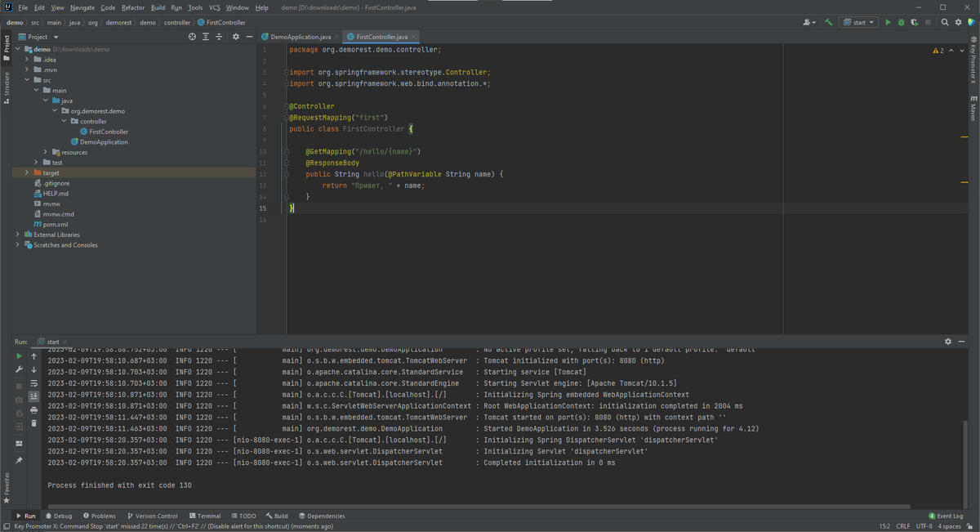This screenshot has width=980, height=532.
Task: Clear console output with trash icon
Action: coord(33,423)
